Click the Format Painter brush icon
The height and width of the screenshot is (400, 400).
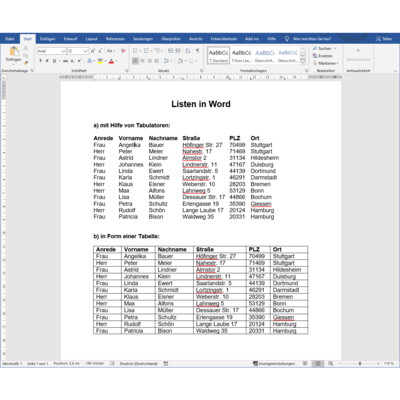(26, 62)
